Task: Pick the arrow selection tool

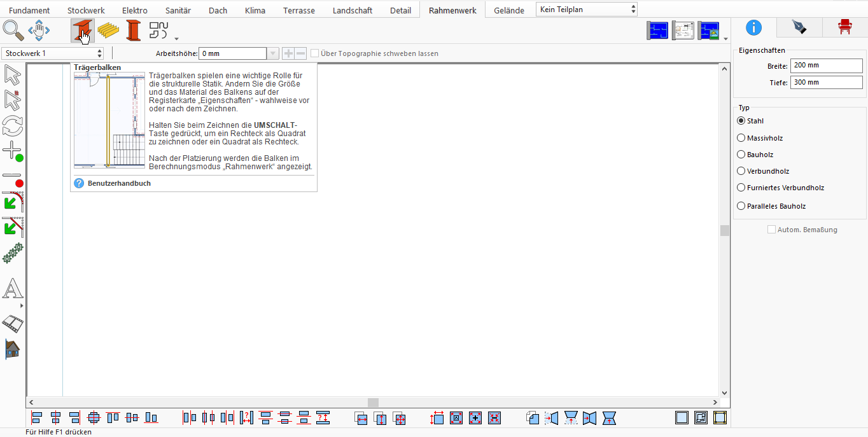Action: tap(12, 75)
